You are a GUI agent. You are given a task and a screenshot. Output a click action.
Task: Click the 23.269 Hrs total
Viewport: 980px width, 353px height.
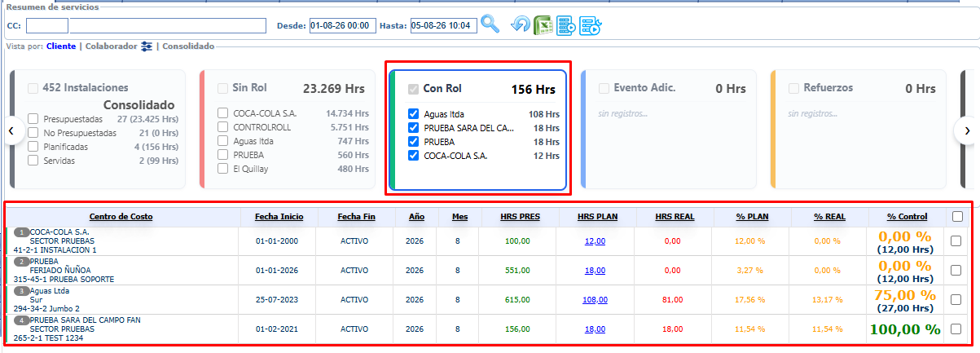334,89
